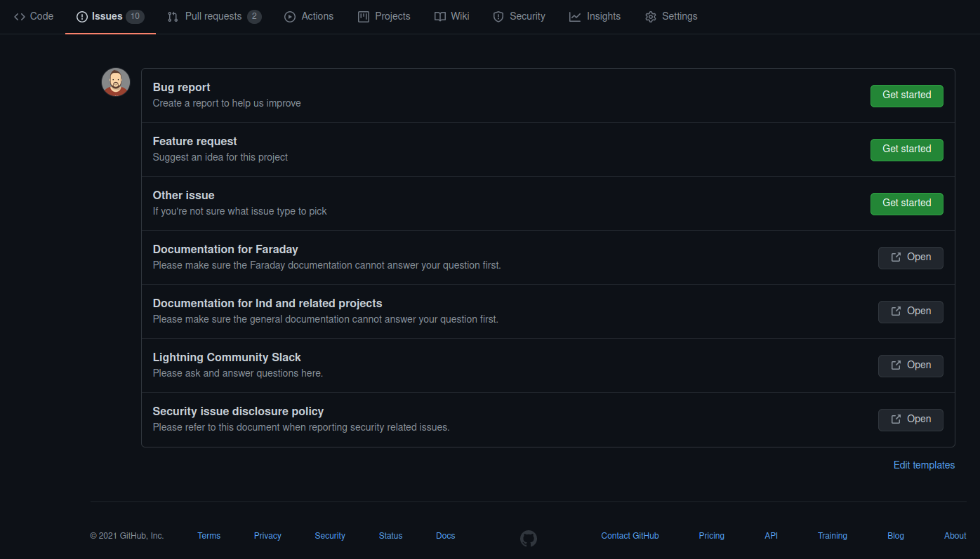Click the Privacy footer link
This screenshot has height=559, width=980.
(x=267, y=536)
